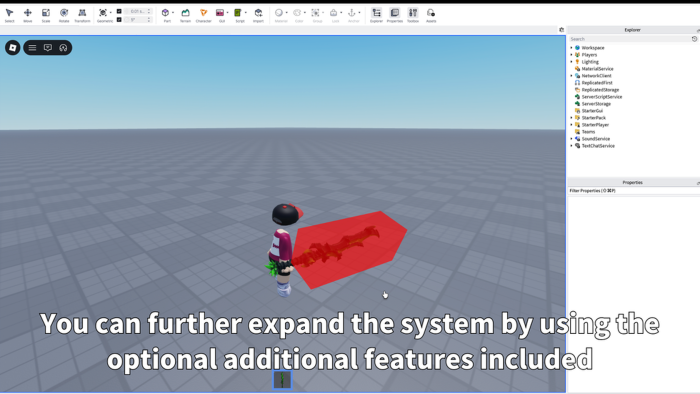Expand the Lighting tree node
This screenshot has height=394, width=700.
click(571, 62)
